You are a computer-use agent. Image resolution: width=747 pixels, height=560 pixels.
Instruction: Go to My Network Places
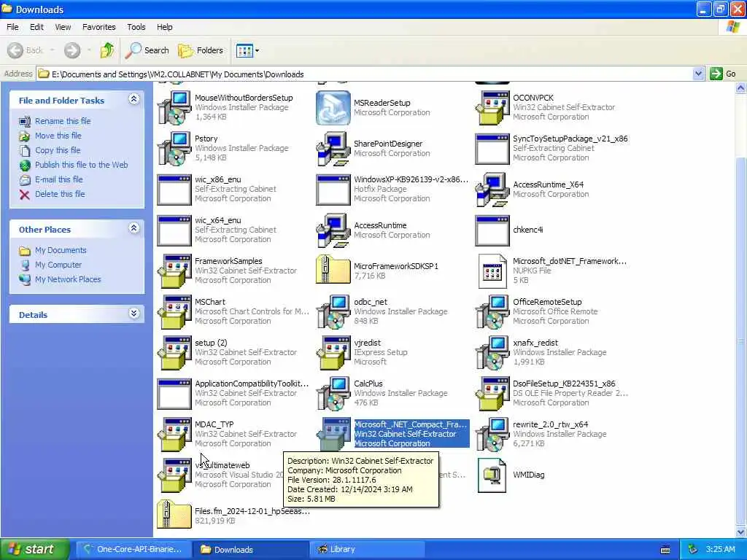(x=68, y=279)
